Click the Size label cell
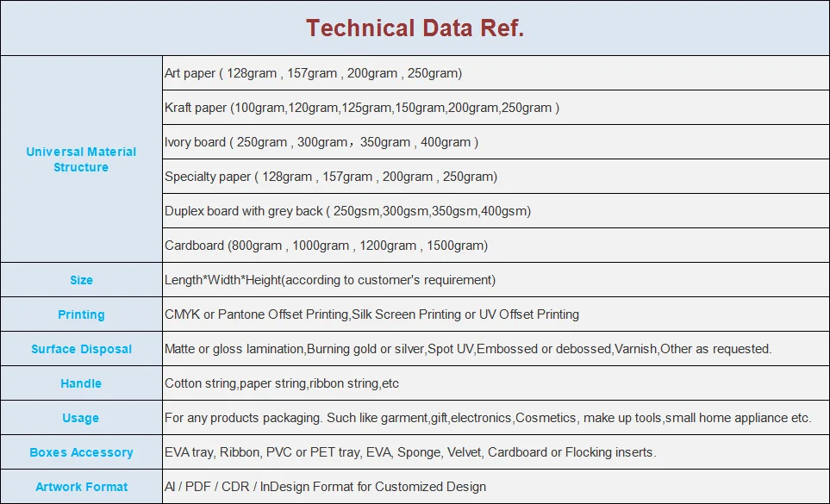 (x=81, y=280)
